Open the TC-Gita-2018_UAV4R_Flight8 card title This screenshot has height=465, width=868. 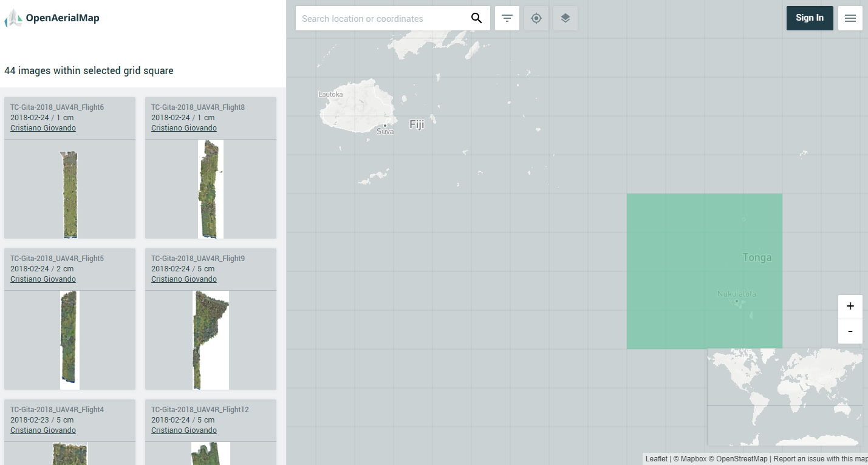tap(198, 107)
